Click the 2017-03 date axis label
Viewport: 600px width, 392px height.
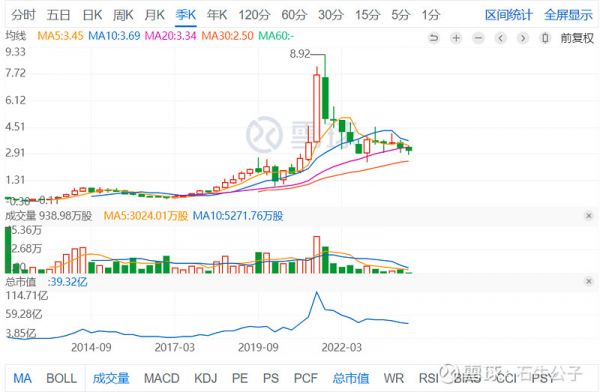[174, 347]
